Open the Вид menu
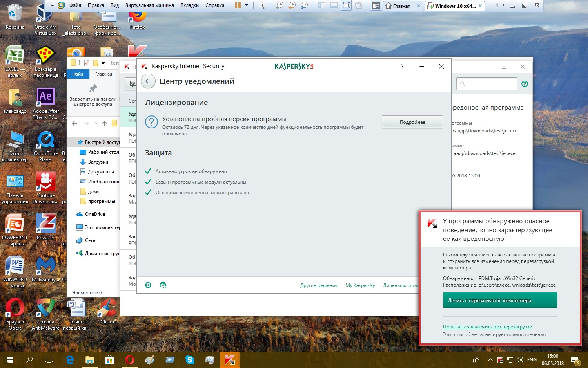Screen dimensions: 588x368 pyautogui.click(x=115, y=5)
